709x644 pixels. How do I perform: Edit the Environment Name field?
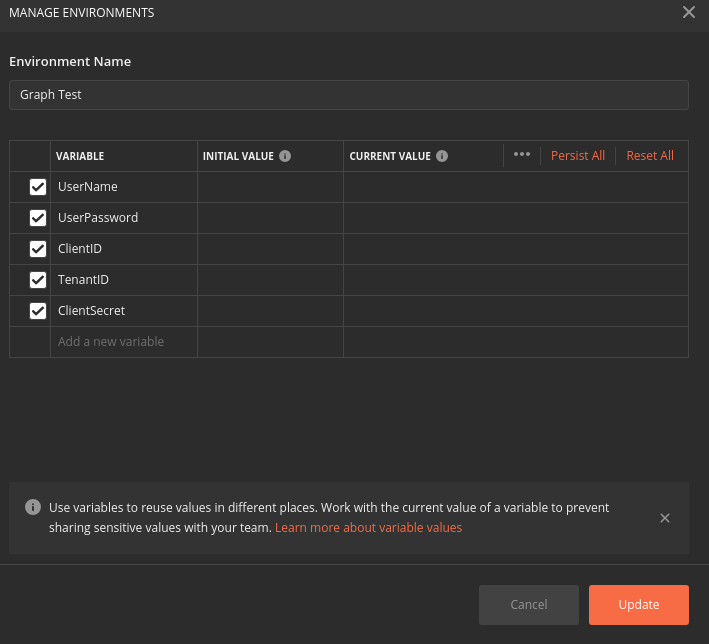point(348,95)
